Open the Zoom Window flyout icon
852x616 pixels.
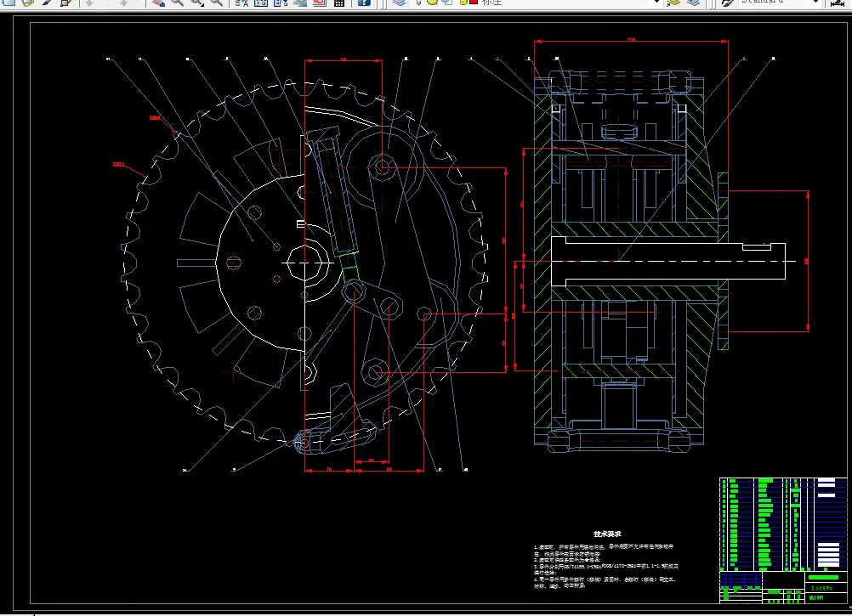[198, 3]
